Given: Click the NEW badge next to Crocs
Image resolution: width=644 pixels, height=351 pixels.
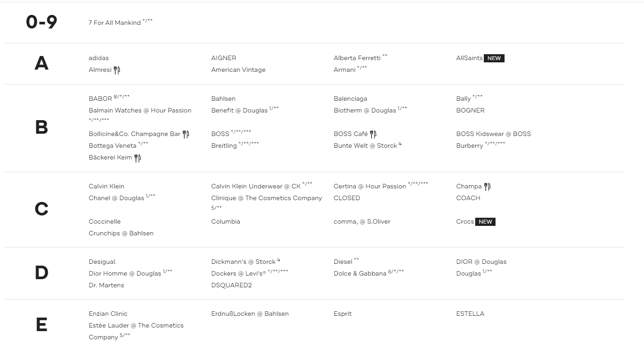Looking at the screenshot, I should tap(485, 222).
